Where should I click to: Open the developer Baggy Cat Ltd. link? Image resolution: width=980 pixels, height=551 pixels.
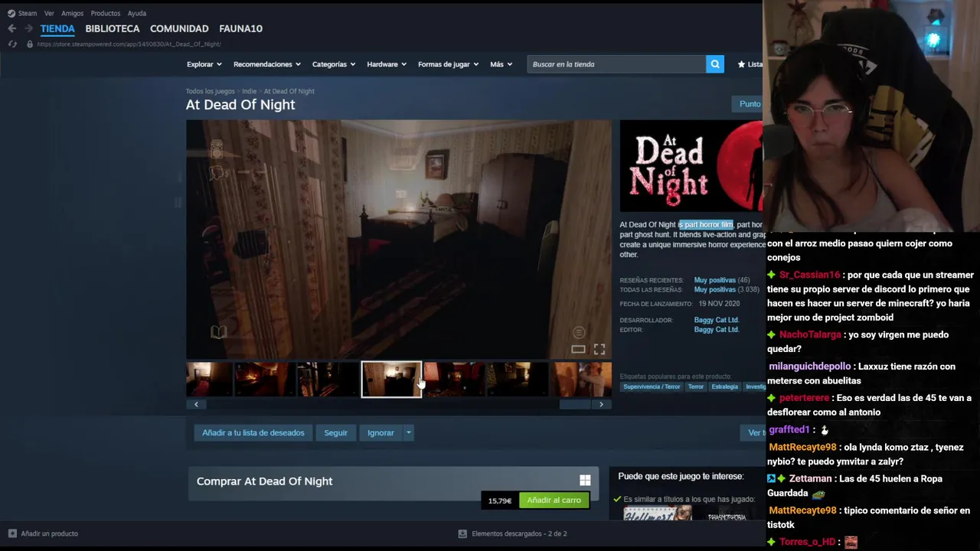(716, 320)
